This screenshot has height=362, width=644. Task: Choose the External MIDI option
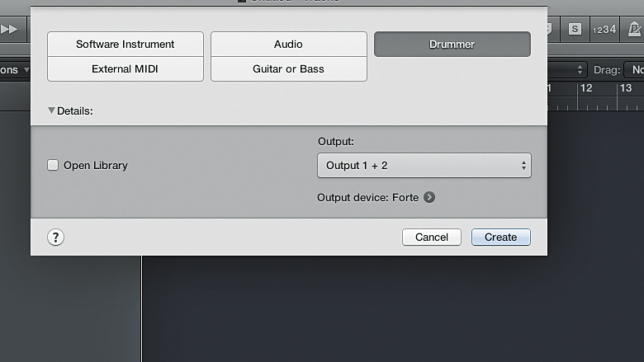[125, 69]
